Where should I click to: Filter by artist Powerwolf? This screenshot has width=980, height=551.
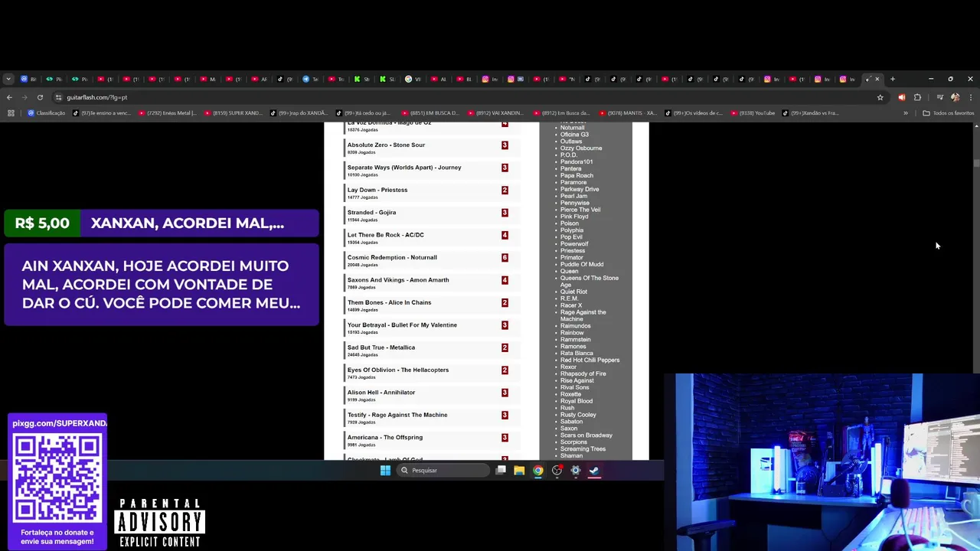574,244
